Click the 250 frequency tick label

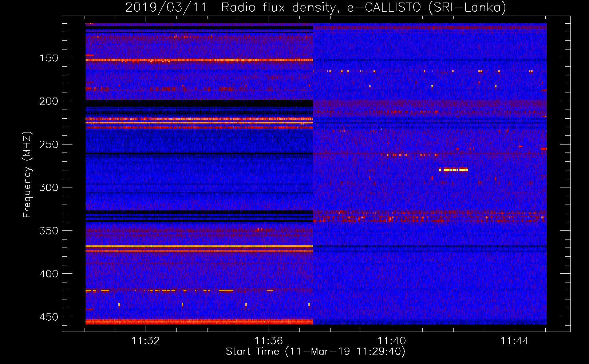[x=49, y=145]
